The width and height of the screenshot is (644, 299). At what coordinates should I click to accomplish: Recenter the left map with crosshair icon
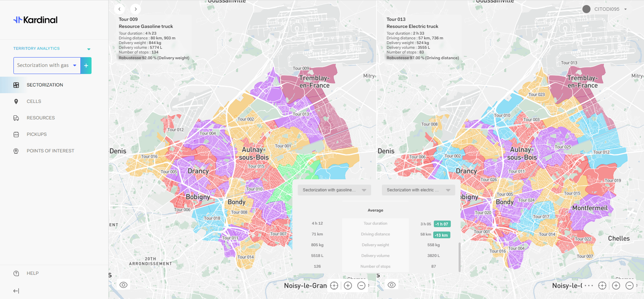tap(334, 285)
